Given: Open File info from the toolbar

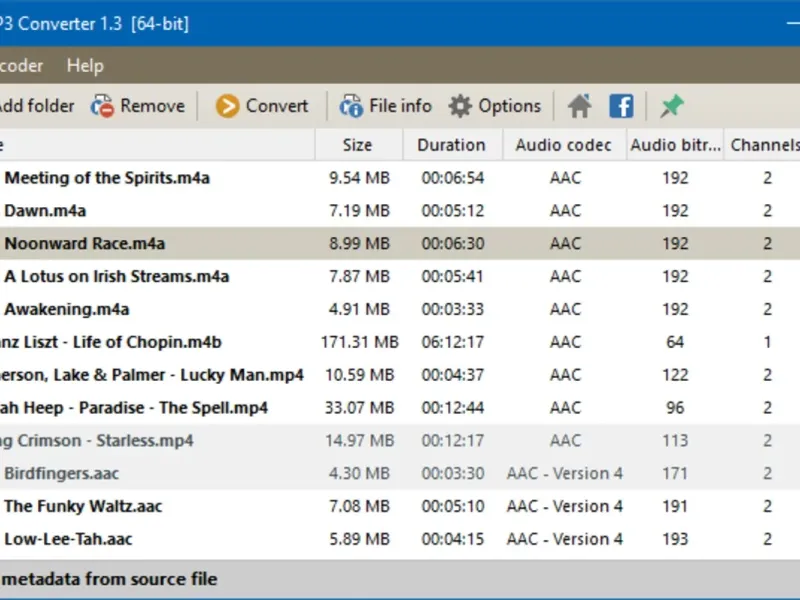Looking at the screenshot, I should (351, 106).
